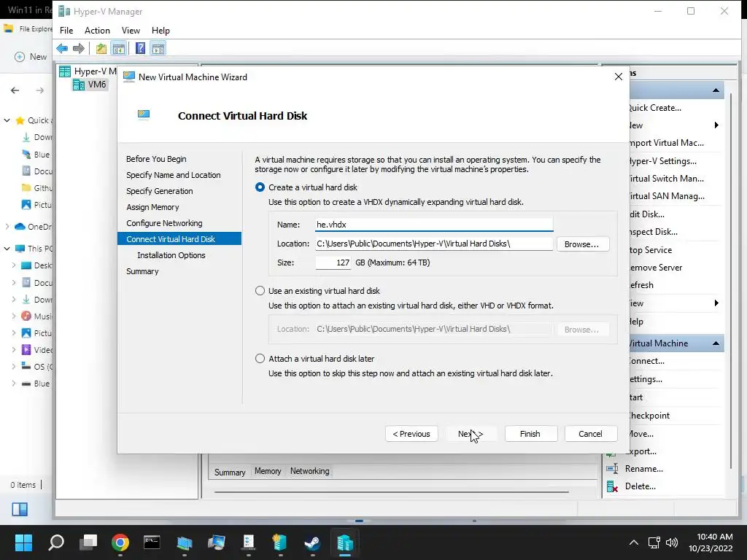Screen dimensions: 747x560
Task: Expand OneDrive in File Explorer sidebar
Action: 7,227
